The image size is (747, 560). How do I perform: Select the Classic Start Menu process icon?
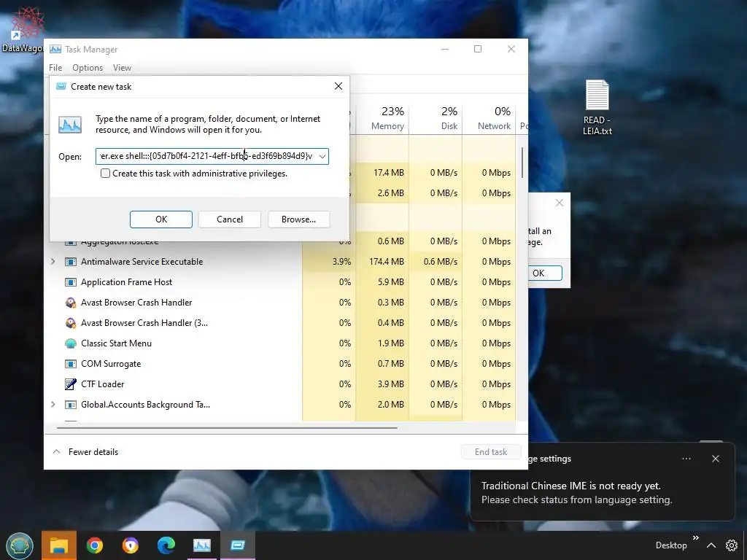(x=71, y=343)
